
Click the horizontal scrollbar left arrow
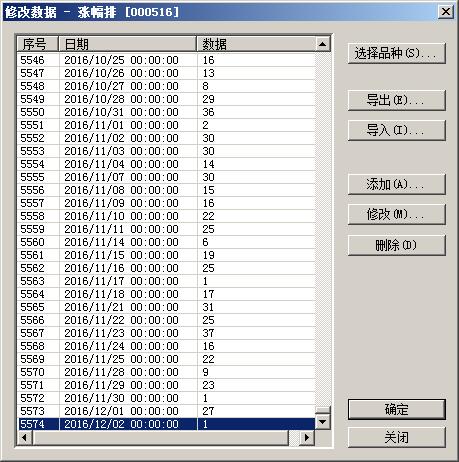[x=24, y=437]
